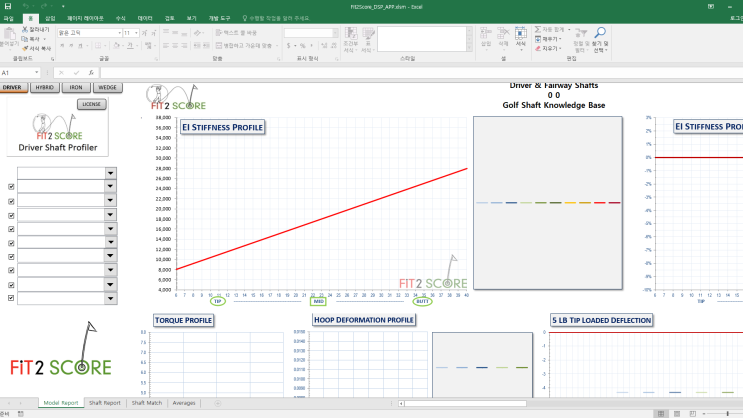Viewport: 743px width, 418px height.
Task: Click the Fill Color paint bucket icon
Action: (116, 45)
